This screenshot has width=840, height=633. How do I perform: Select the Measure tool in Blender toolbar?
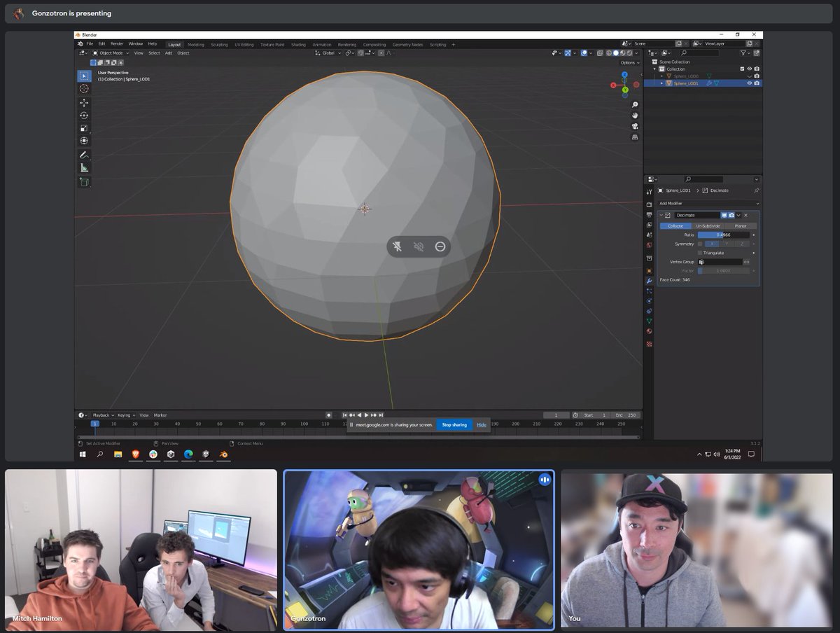pyautogui.click(x=84, y=167)
